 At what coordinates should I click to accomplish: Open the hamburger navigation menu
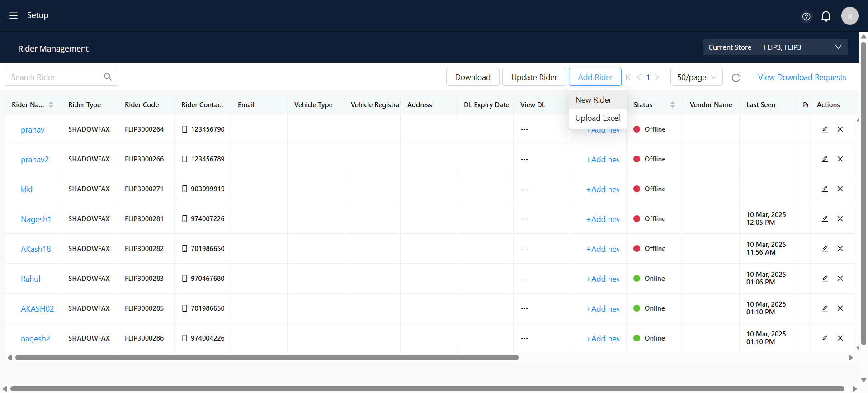click(x=14, y=15)
